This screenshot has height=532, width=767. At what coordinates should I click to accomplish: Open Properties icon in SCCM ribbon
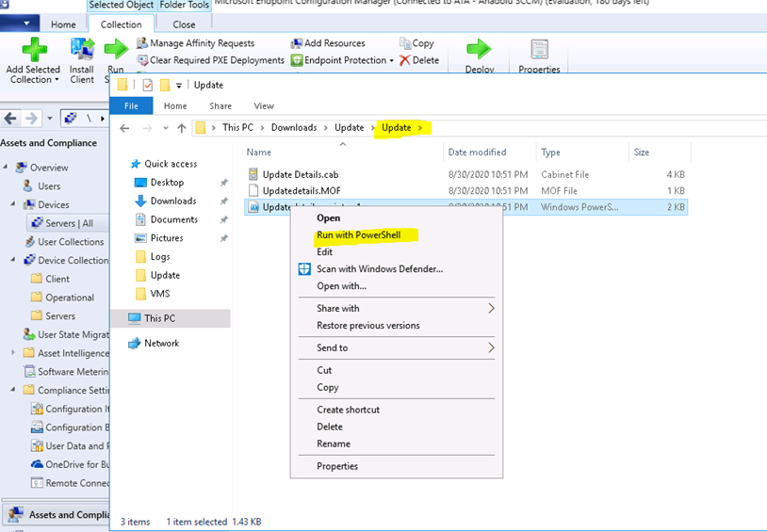coord(539,49)
